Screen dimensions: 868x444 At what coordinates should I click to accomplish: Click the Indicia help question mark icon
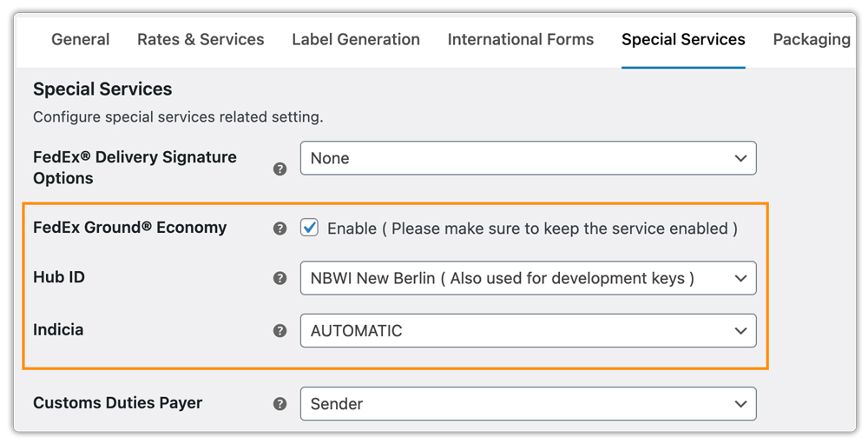(x=279, y=331)
